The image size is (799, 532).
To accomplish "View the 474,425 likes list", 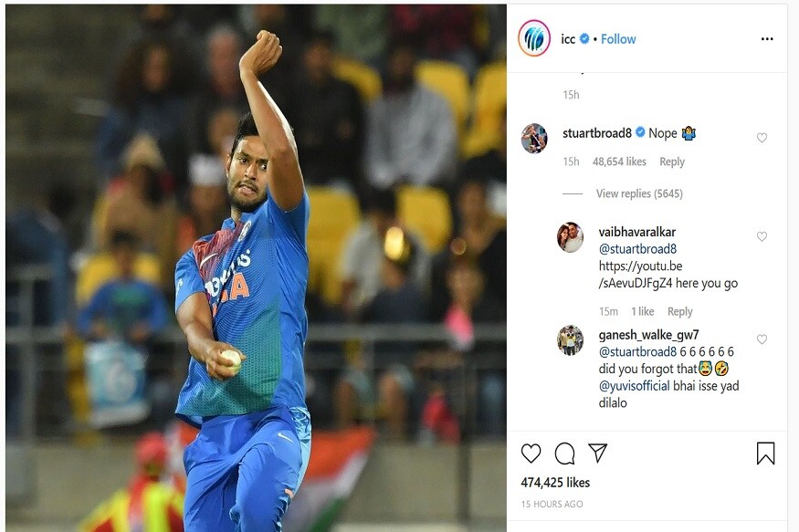I will tap(555, 483).
